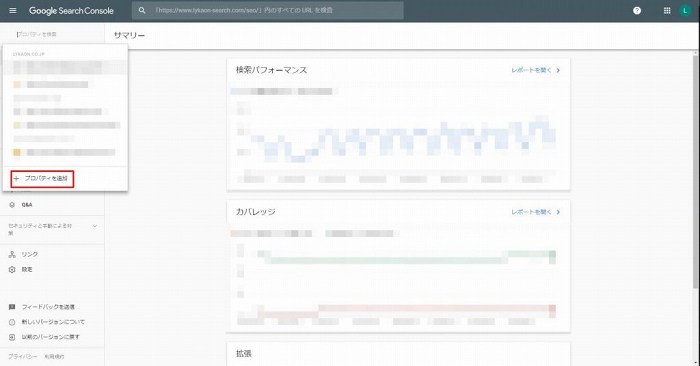The width and height of the screenshot is (700, 366).
Task: Open the hamburger main menu
Action: point(12,10)
